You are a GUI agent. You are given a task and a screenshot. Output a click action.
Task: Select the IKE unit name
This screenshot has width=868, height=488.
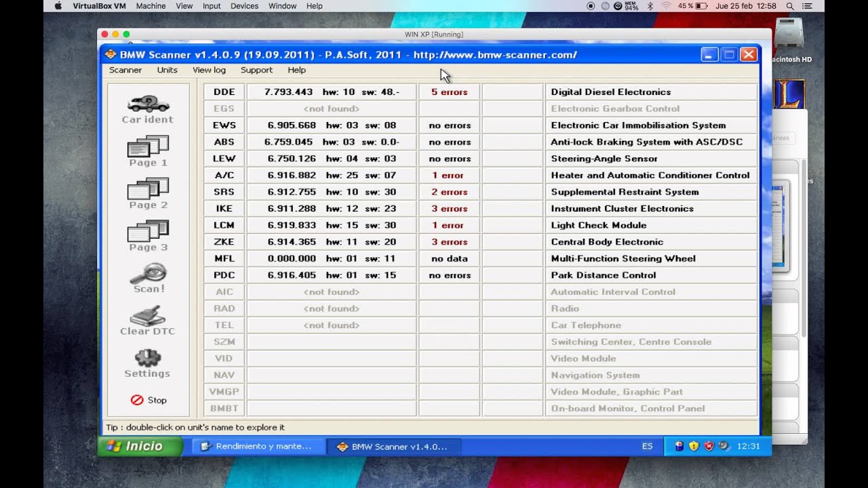[x=224, y=208]
